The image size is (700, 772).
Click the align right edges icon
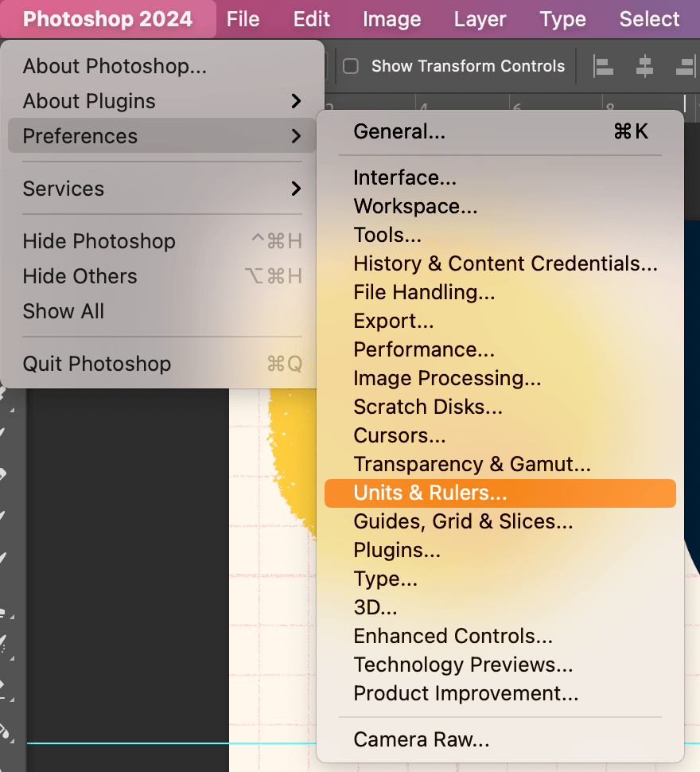(686, 66)
